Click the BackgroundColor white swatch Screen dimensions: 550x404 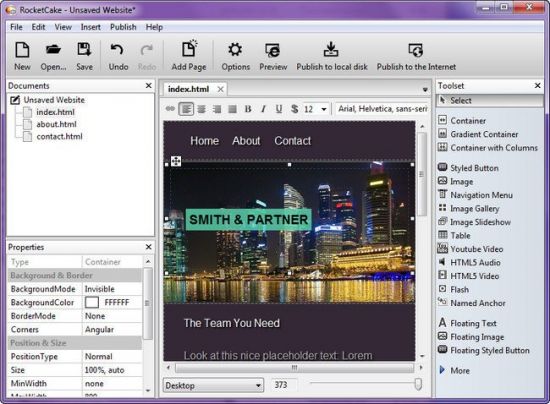click(x=92, y=302)
